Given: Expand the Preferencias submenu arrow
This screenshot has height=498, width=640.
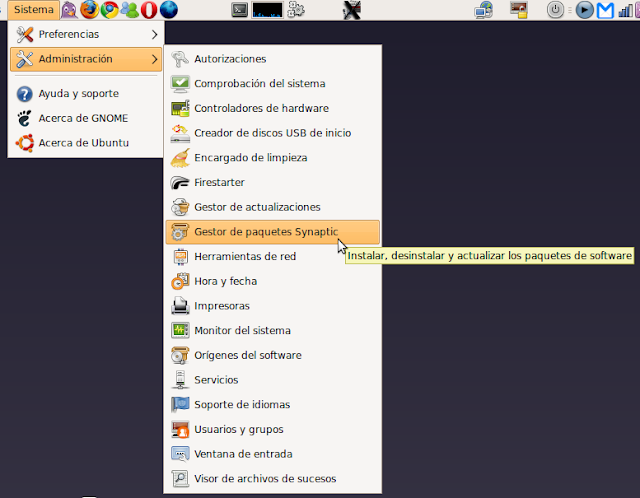Looking at the screenshot, I should pyautogui.click(x=154, y=34).
